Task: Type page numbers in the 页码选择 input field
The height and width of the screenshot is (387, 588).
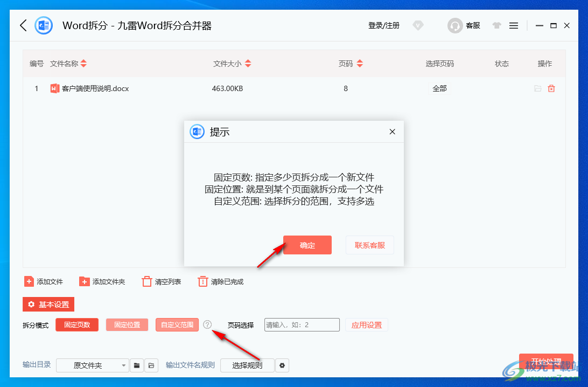Action: 302,324
